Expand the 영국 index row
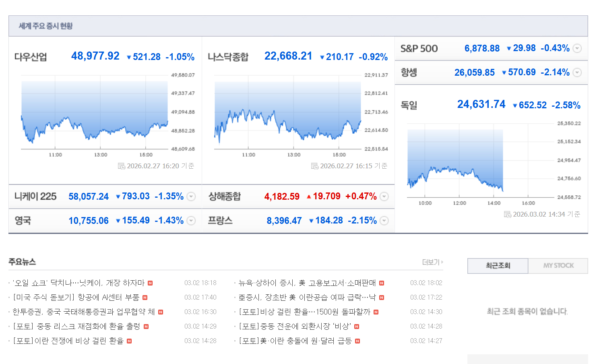597x364 pixels. point(191,221)
